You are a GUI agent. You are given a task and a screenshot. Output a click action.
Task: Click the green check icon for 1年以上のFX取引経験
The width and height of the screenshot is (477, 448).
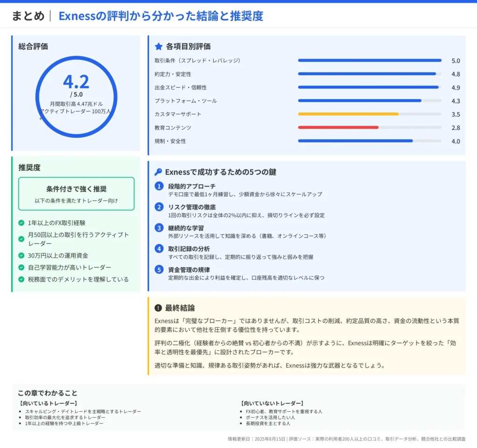(21, 223)
